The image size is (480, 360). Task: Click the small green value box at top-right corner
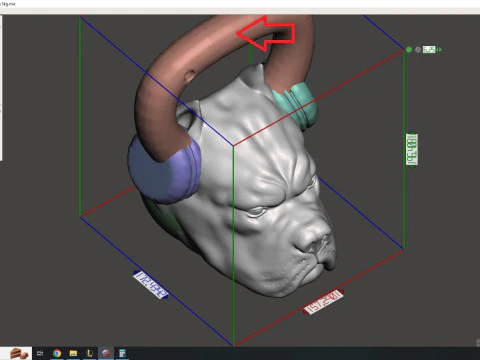coord(429,50)
